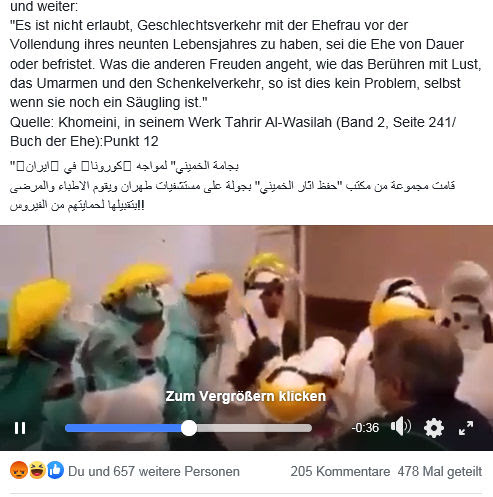Screen dimensions: 493x497
Task: Click the Arabic caption headline text
Action: point(124,166)
